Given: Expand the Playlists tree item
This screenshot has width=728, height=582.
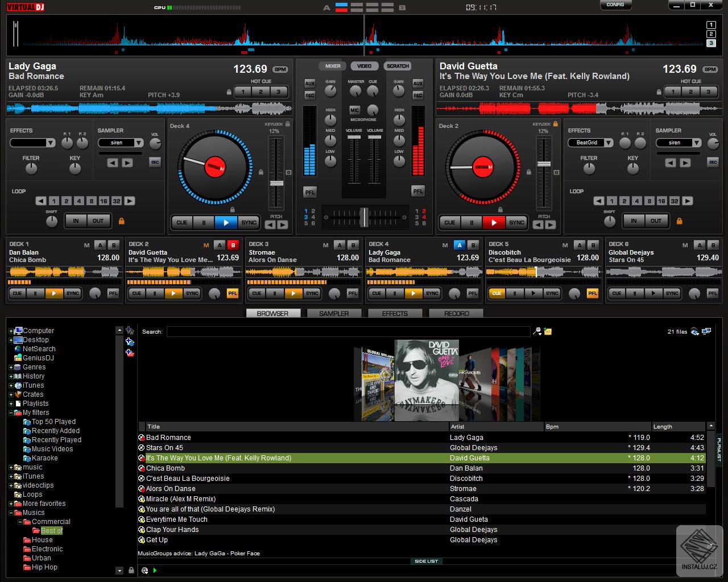Looking at the screenshot, I should (x=11, y=404).
